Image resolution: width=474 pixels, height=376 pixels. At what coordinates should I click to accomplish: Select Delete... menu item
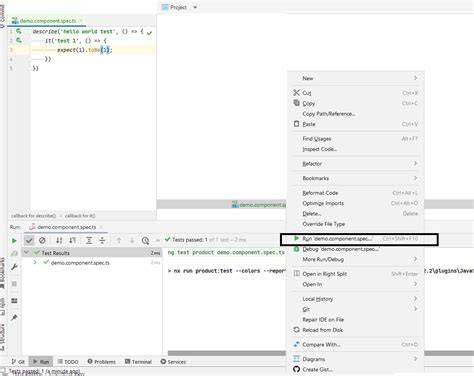pyautogui.click(x=355, y=214)
